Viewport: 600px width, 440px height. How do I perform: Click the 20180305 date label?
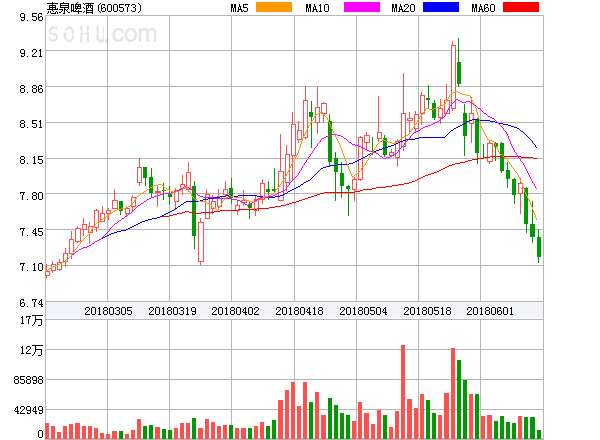point(108,311)
